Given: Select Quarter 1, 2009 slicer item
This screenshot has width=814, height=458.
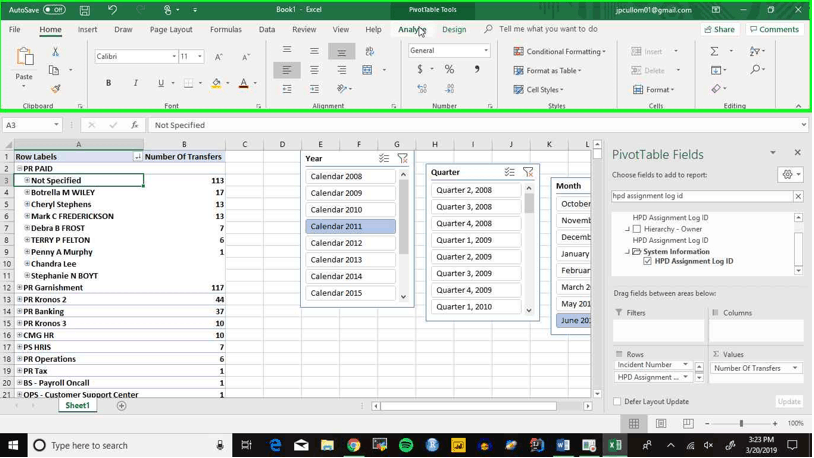Looking at the screenshot, I should point(476,240).
